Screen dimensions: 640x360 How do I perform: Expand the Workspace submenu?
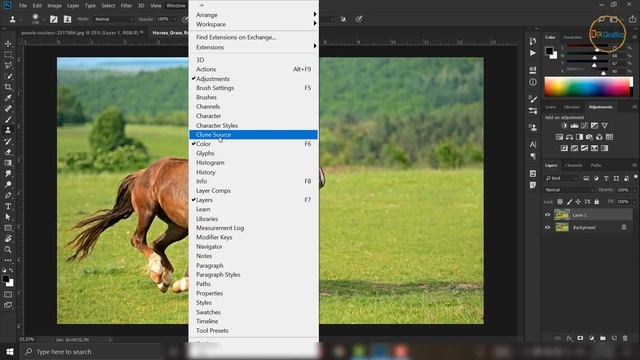point(253,24)
